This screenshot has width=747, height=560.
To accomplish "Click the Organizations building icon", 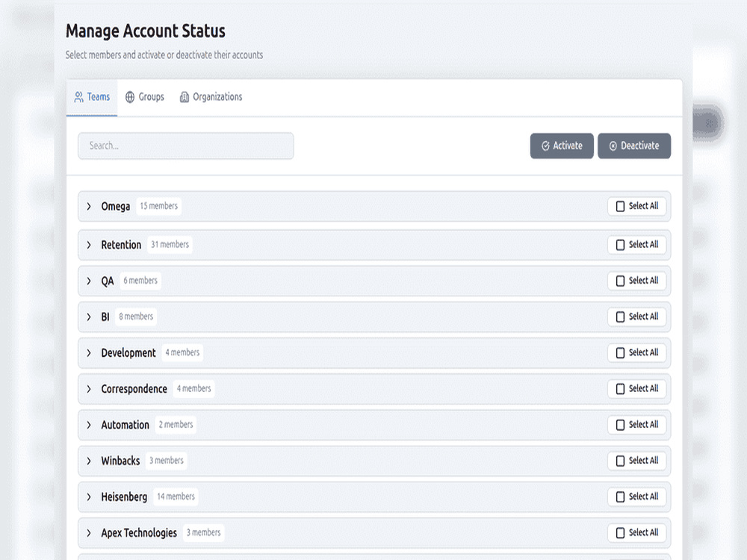I will (x=185, y=97).
